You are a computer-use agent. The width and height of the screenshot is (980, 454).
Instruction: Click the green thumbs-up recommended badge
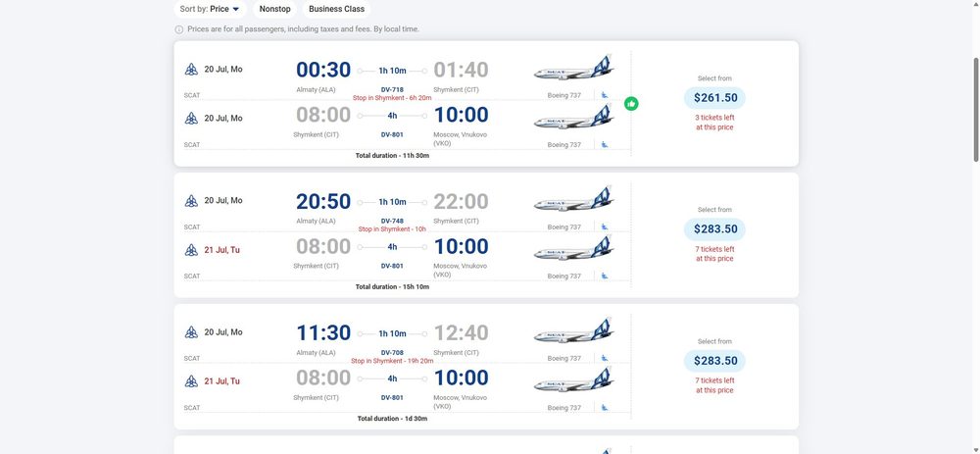point(631,104)
